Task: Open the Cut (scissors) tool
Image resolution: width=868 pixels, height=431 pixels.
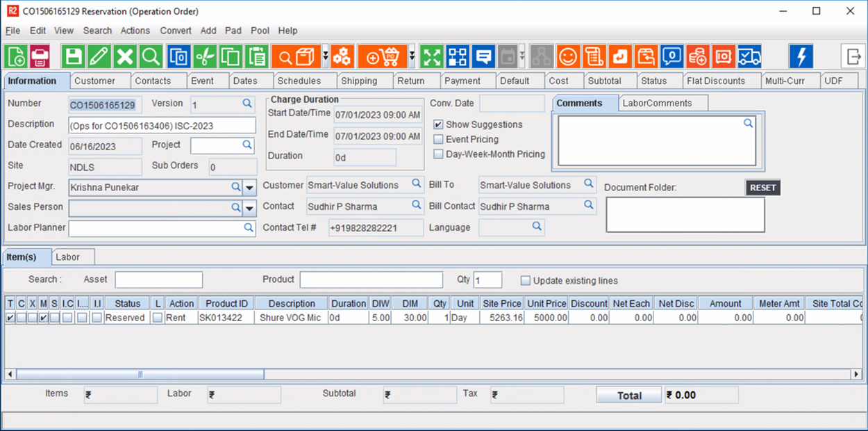Action: click(204, 56)
